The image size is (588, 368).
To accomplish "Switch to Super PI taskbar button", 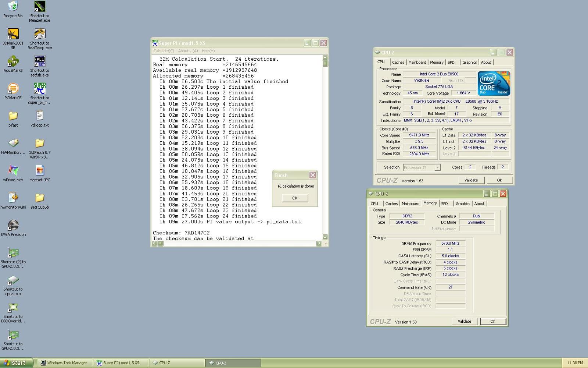I will [x=121, y=363].
